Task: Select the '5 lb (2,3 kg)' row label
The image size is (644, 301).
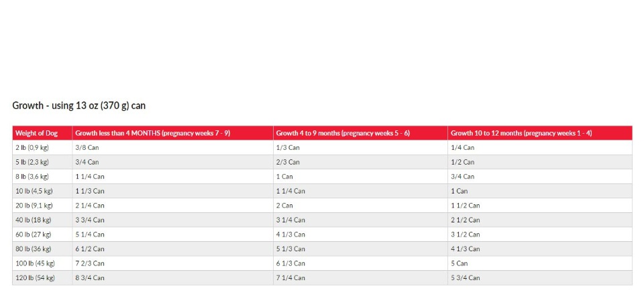Action: pyautogui.click(x=32, y=162)
